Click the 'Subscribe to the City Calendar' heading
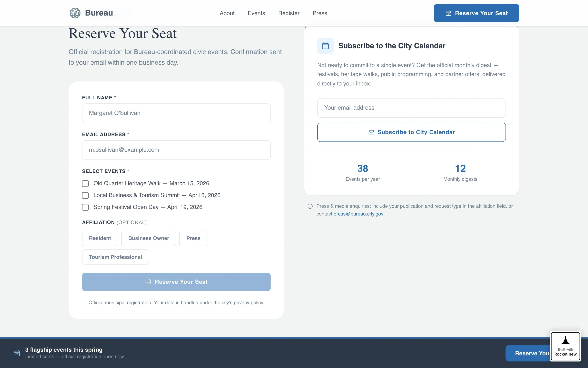The image size is (588, 368). point(392,46)
